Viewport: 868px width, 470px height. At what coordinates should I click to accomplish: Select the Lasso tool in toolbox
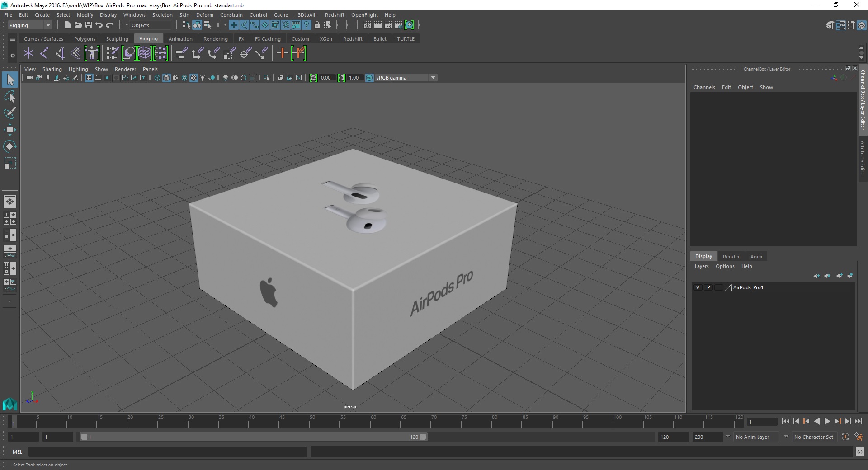[x=10, y=96]
